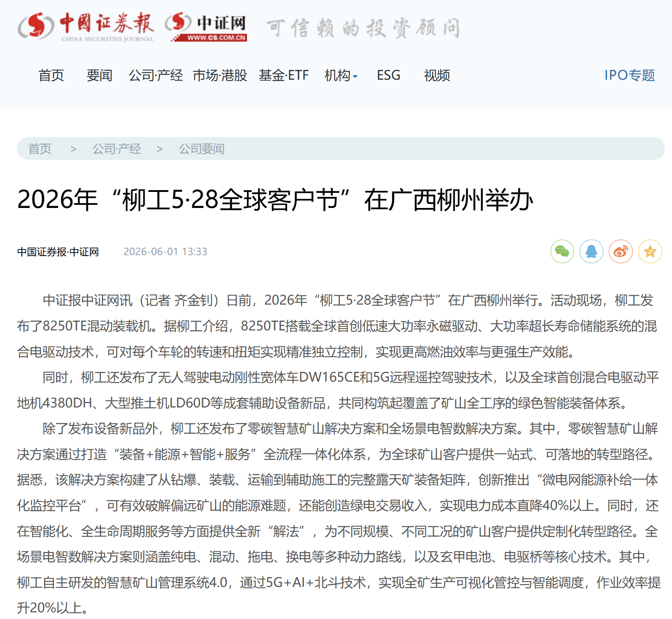The image size is (672, 619).
Task: Open the 要闻 navigation item
Action: (x=99, y=75)
